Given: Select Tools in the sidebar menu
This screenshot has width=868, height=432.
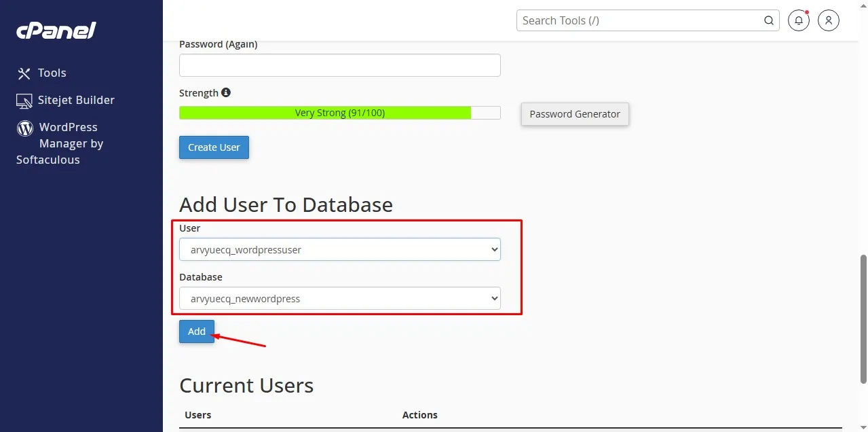Looking at the screenshot, I should (52, 73).
